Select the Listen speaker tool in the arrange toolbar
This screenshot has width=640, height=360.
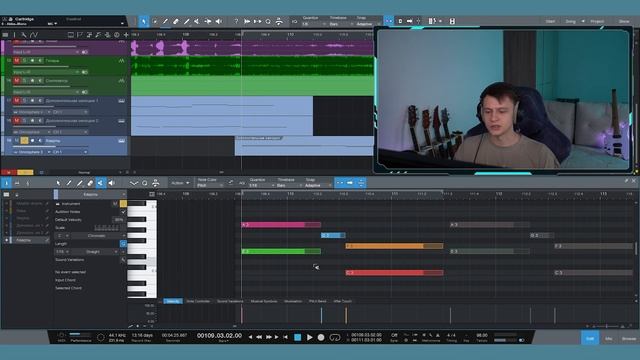(218, 21)
